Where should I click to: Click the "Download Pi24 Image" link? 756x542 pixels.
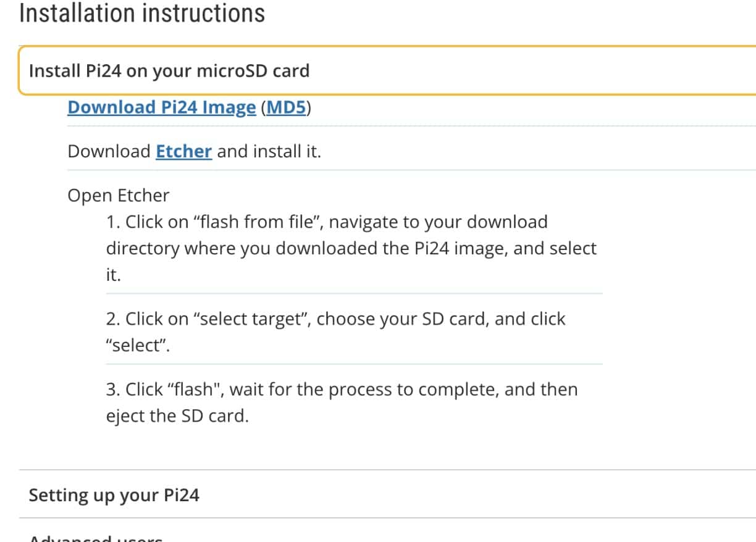[x=161, y=107]
